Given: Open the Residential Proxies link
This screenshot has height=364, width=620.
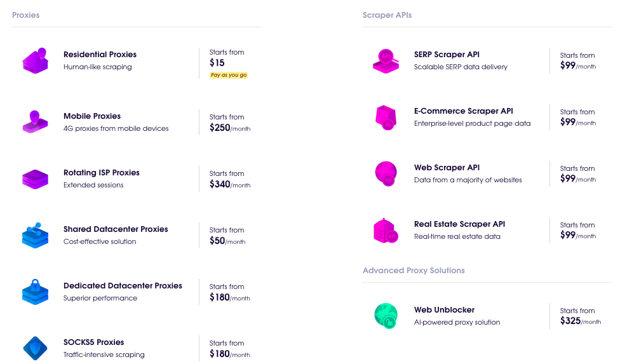Looking at the screenshot, I should (x=100, y=55).
